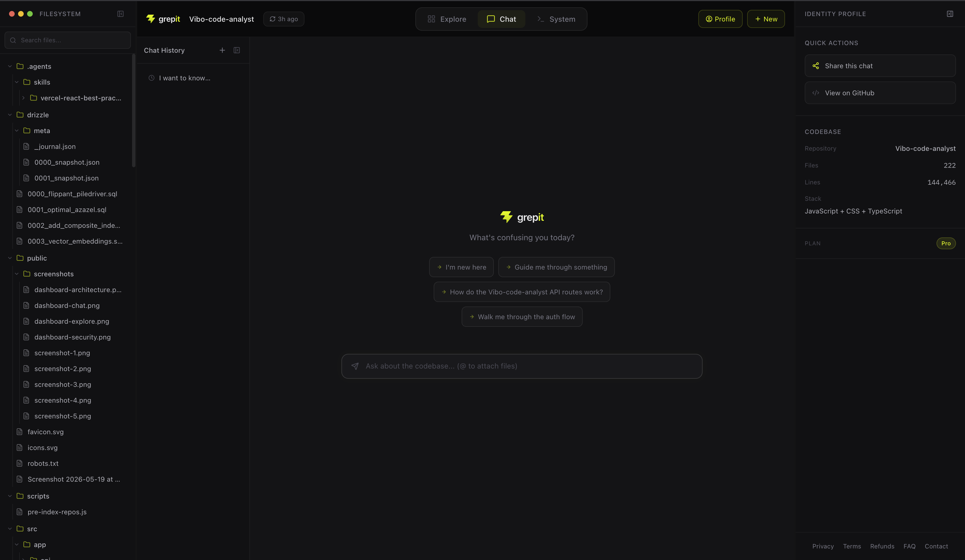Image resolution: width=965 pixels, height=560 pixels.
Task: Open the Refunds footer link
Action: tap(882, 546)
